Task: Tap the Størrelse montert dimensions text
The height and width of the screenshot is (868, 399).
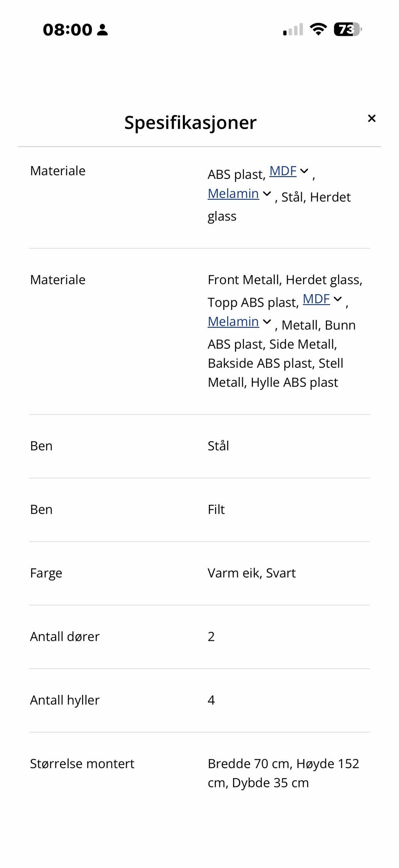Action: [283, 773]
